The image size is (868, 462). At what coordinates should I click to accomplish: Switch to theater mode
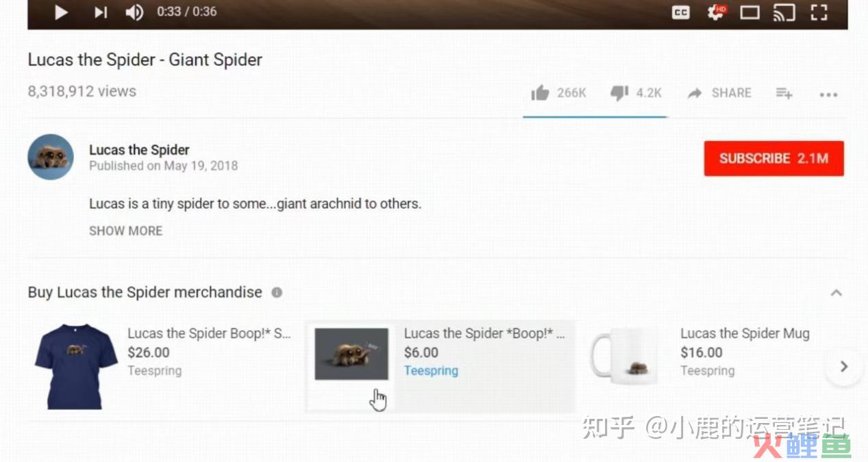point(749,12)
